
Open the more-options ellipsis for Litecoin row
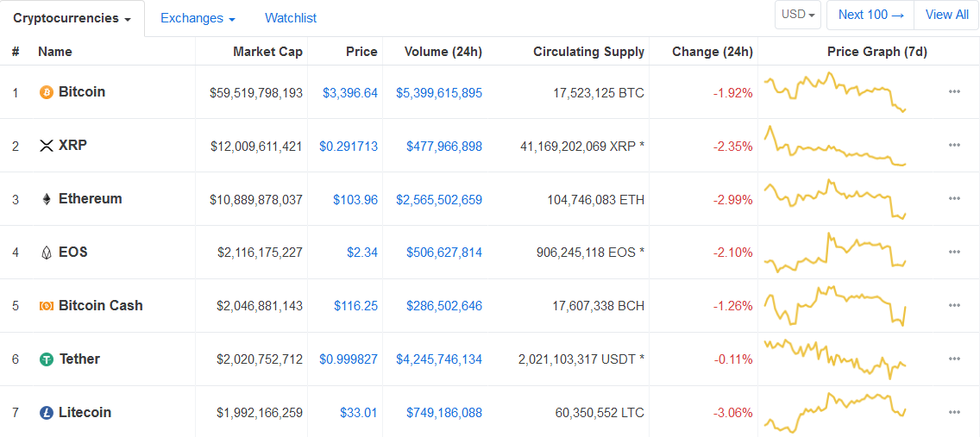tap(954, 412)
